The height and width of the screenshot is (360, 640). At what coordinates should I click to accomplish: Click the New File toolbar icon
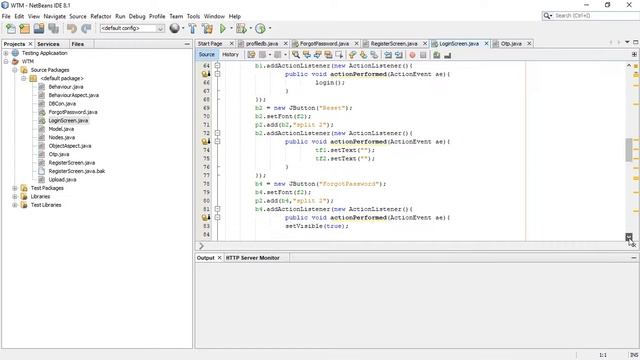tap(11, 29)
